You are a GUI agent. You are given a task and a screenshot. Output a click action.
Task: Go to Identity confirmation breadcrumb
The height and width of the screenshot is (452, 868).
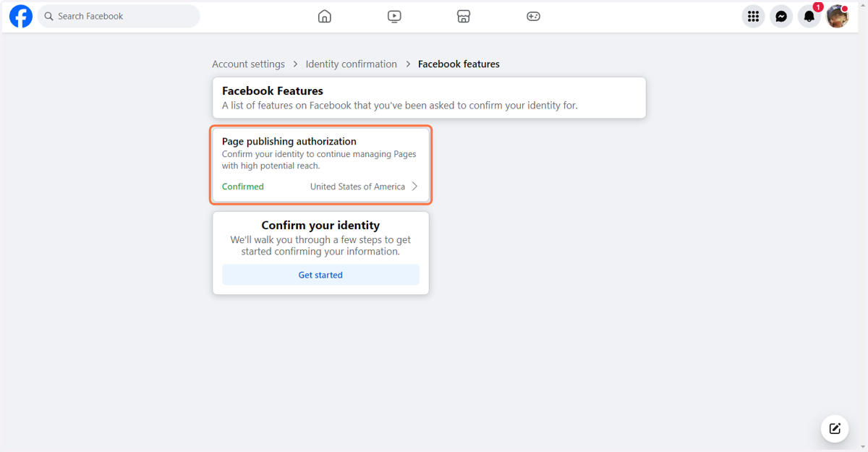pos(352,64)
